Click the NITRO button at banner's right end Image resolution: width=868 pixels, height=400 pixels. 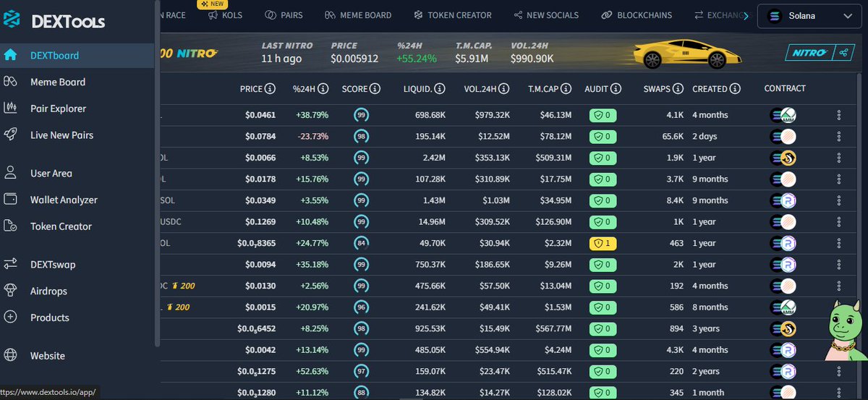[x=809, y=53]
